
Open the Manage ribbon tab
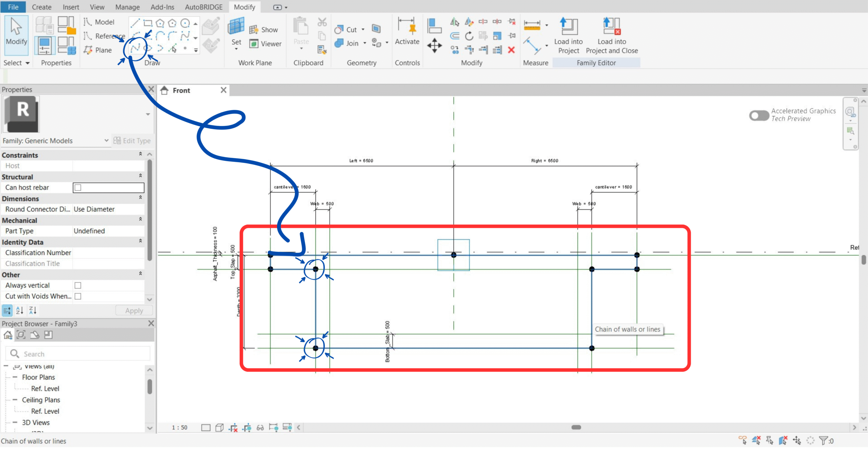click(x=127, y=7)
